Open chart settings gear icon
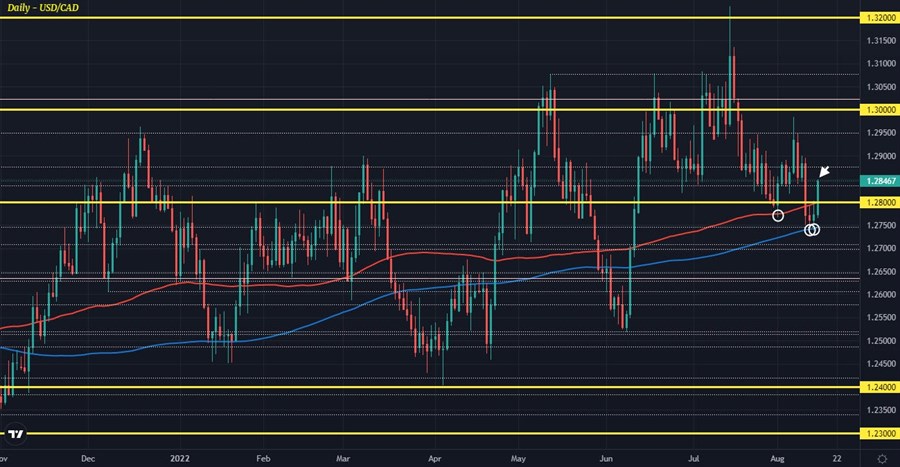Viewport: 900px width, 467px height. (882, 458)
